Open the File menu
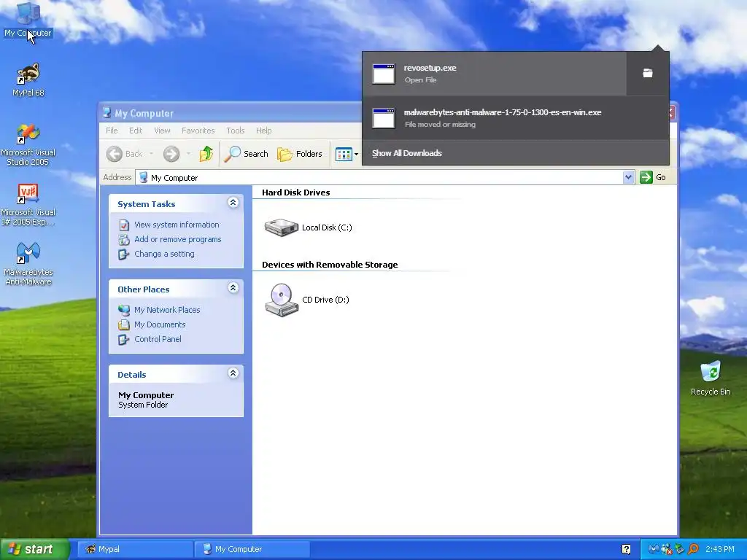747x560 pixels. pos(112,131)
